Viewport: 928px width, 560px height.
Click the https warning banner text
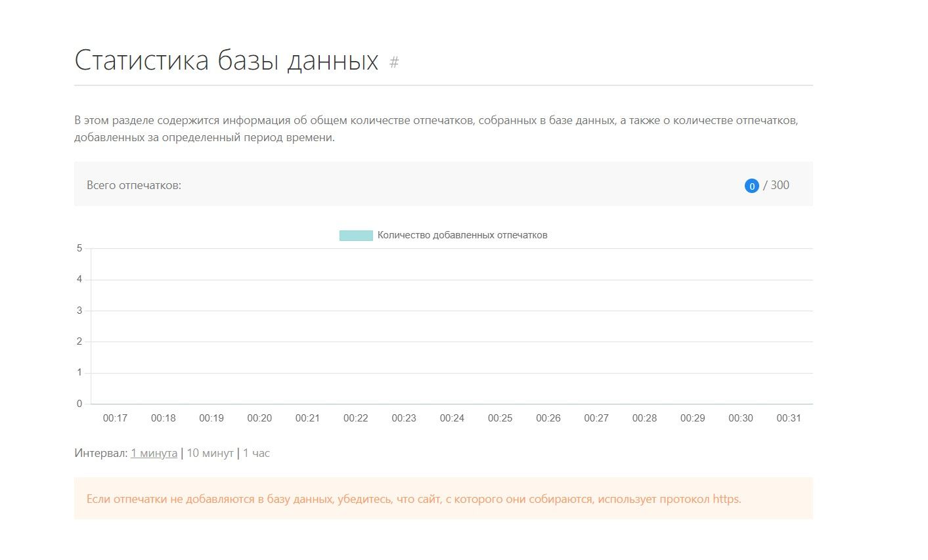[x=414, y=499]
